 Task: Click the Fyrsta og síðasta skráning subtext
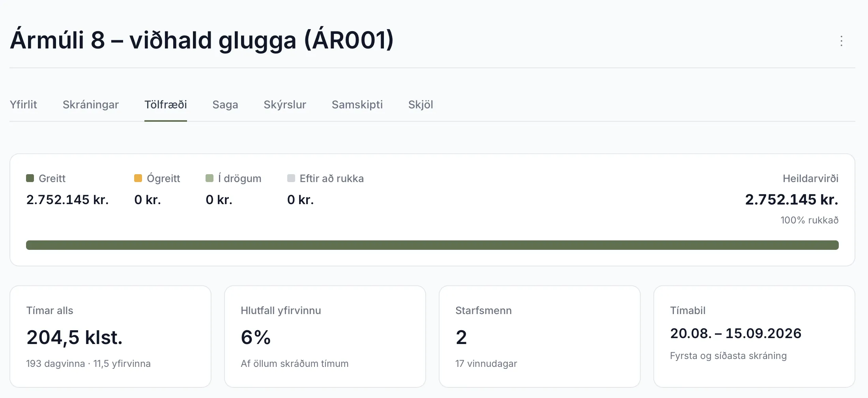pos(728,355)
